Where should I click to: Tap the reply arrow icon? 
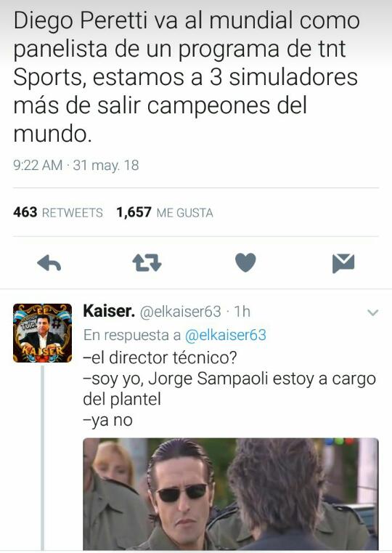(49, 263)
